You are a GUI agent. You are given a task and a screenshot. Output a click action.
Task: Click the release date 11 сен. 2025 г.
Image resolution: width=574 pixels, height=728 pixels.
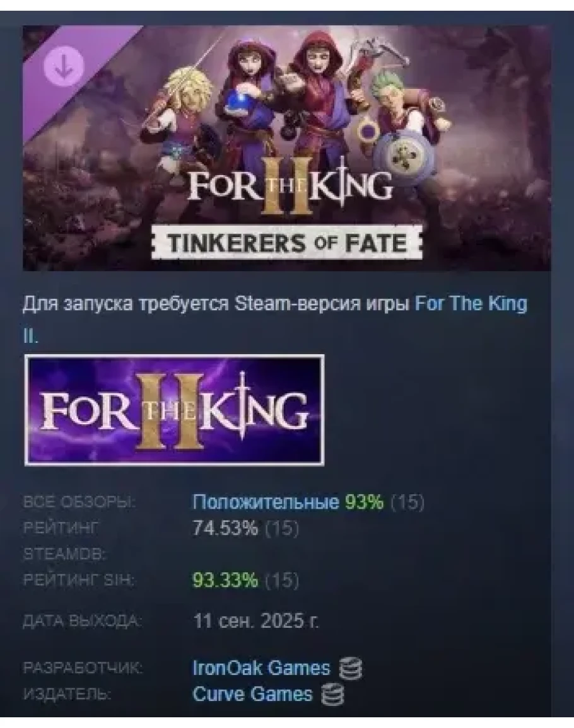[x=255, y=621]
